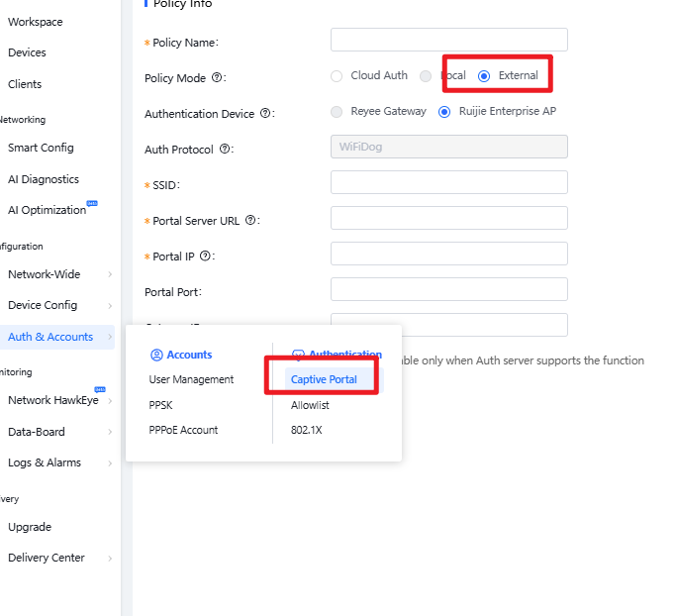
Task: Open the Allowlist menu entry
Action: pyautogui.click(x=310, y=405)
